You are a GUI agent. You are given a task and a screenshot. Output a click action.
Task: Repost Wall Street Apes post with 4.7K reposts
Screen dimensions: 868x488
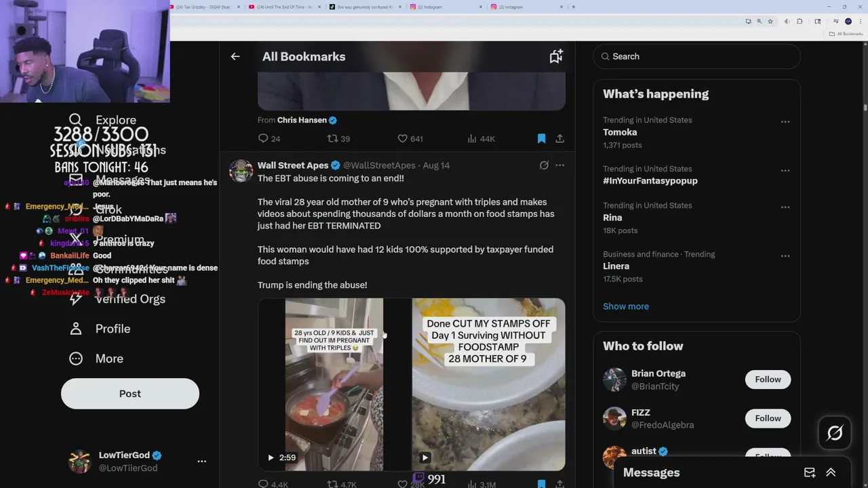341,484
